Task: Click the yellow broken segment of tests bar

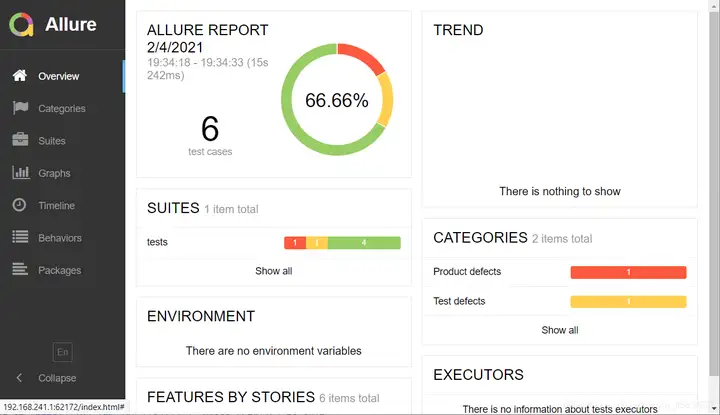Action: pyautogui.click(x=317, y=242)
